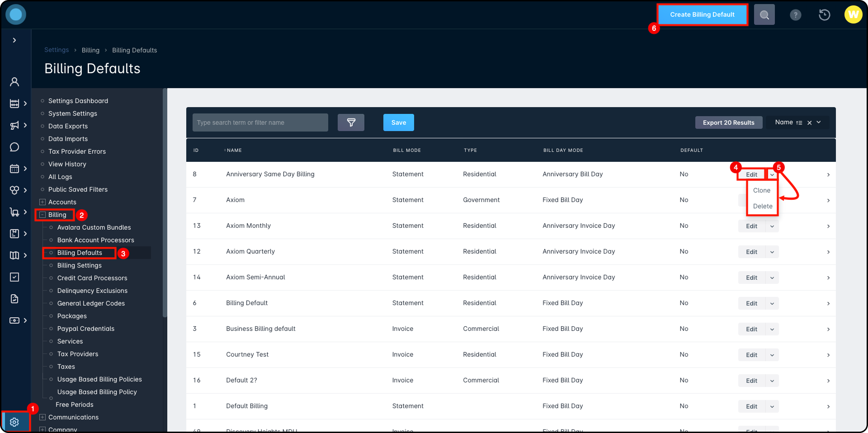Screen dimensions: 868x433
Task: Select Clone from the open dropdown
Action: pyautogui.click(x=762, y=190)
